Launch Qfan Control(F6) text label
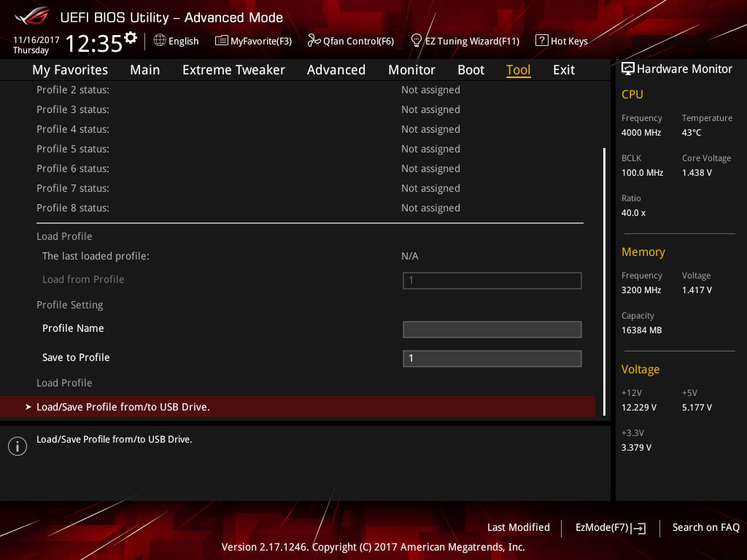This screenshot has height=560, width=747. click(358, 42)
